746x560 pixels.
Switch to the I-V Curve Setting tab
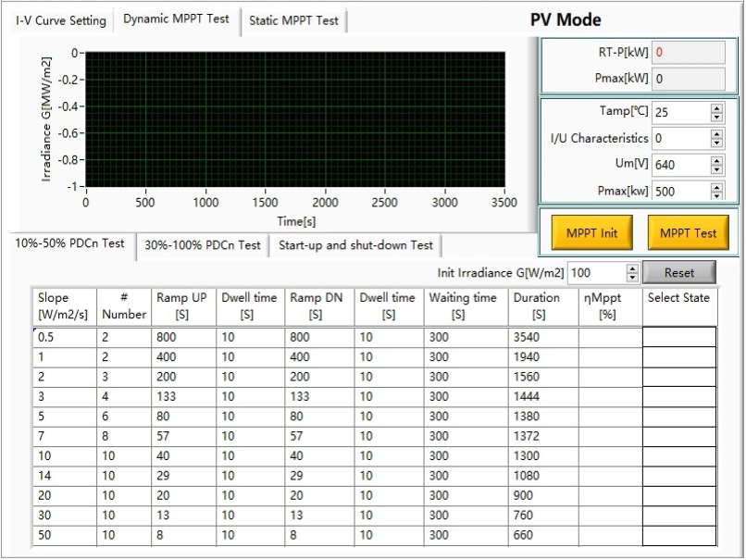pyautogui.click(x=60, y=20)
